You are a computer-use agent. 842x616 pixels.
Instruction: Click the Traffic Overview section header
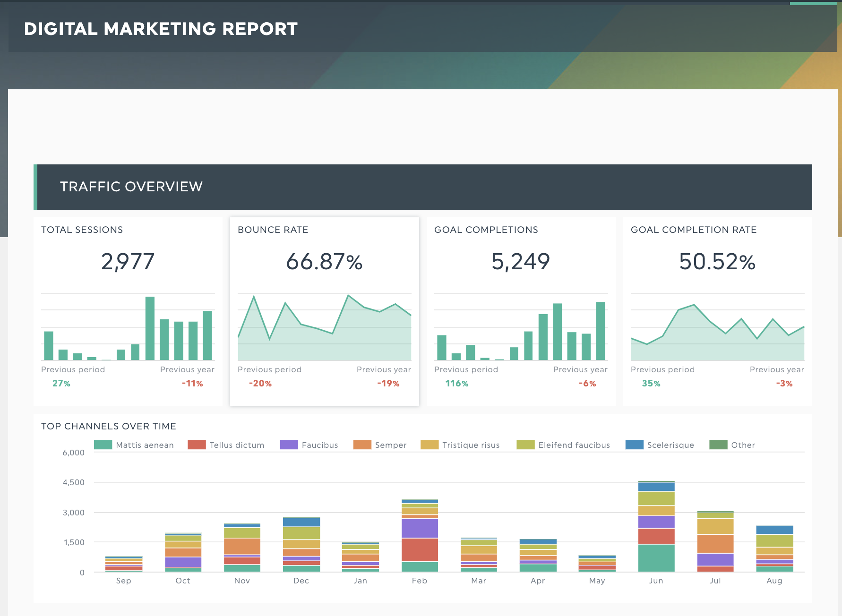131,187
